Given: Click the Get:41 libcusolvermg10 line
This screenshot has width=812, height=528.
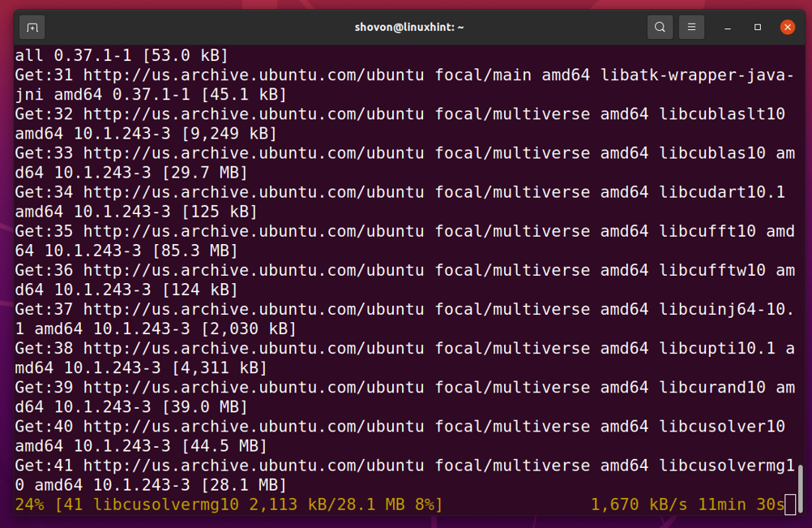Looking at the screenshot, I should click(x=404, y=475).
